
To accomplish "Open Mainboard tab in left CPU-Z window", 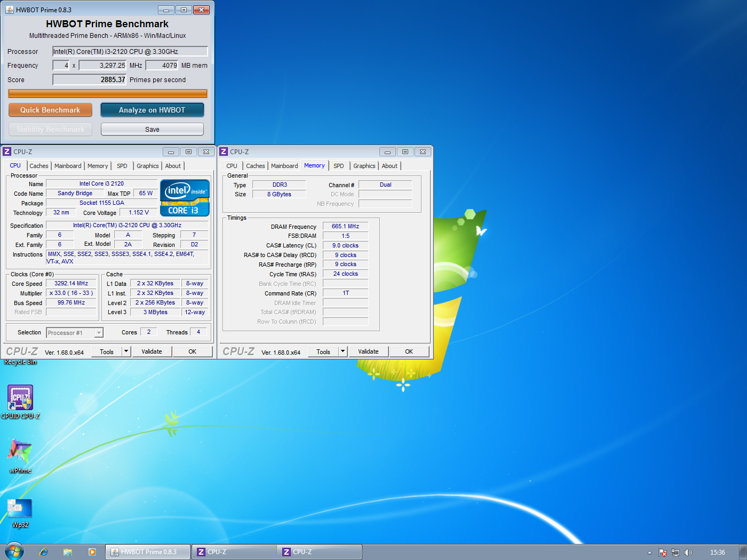I will coord(68,166).
